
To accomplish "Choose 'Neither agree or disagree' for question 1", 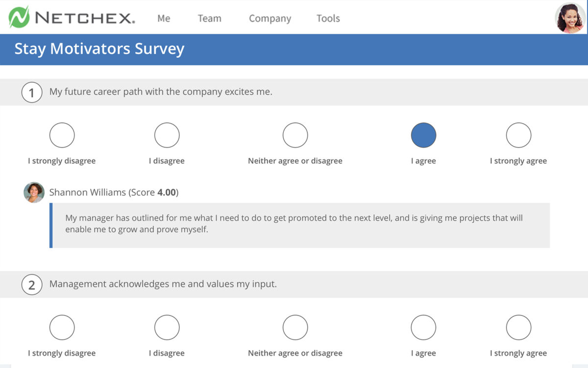I will tap(295, 135).
